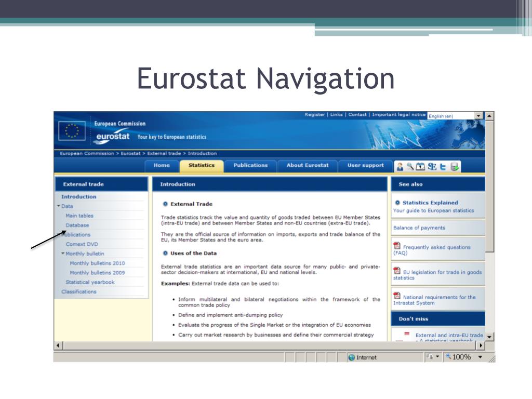
Task: Open the PDF icon beside Frequently asked questions
Action: pyautogui.click(x=397, y=246)
